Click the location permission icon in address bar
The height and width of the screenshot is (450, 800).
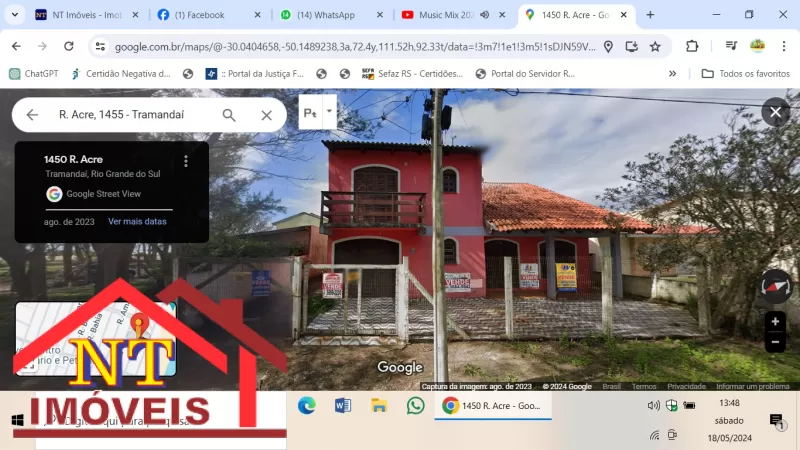coord(608,47)
